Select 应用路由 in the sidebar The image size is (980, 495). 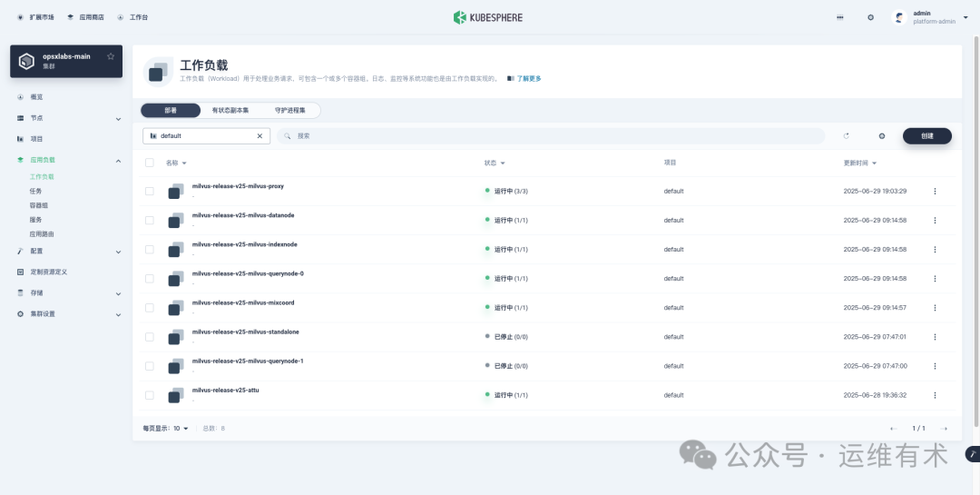click(42, 234)
